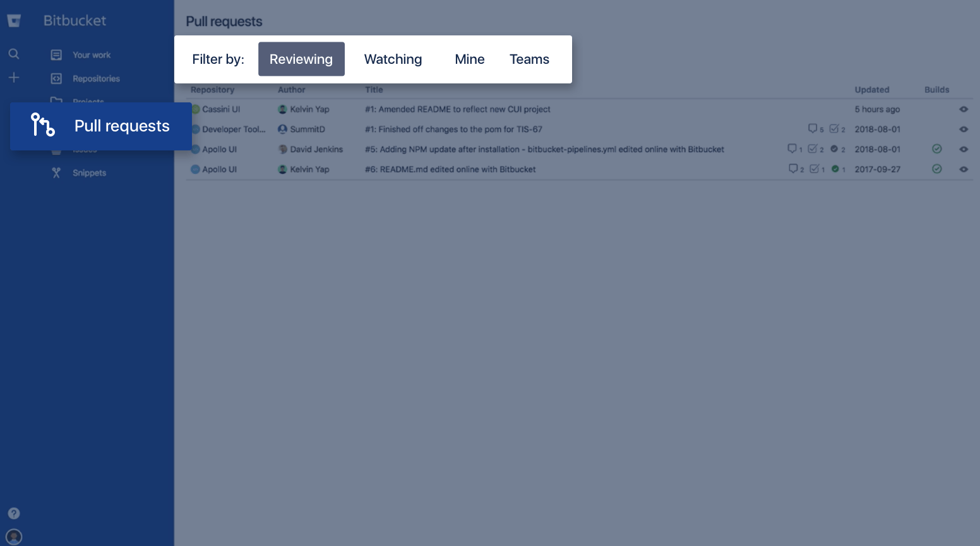Click the Updated column header
This screenshot has width=980, height=546.
click(x=872, y=89)
